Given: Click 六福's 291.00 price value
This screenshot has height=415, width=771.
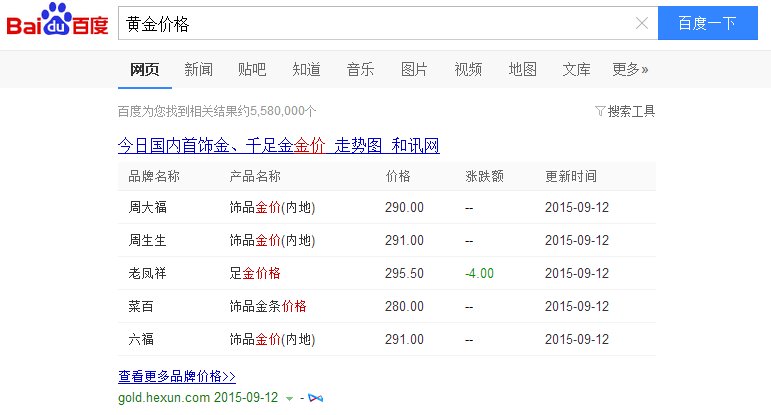Looking at the screenshot, I should [404, 339].
